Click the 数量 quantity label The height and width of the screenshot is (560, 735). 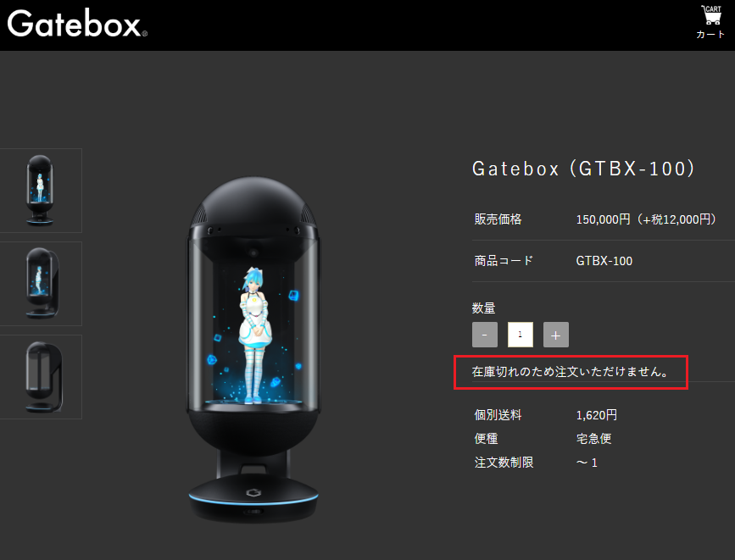pos(484,308)
